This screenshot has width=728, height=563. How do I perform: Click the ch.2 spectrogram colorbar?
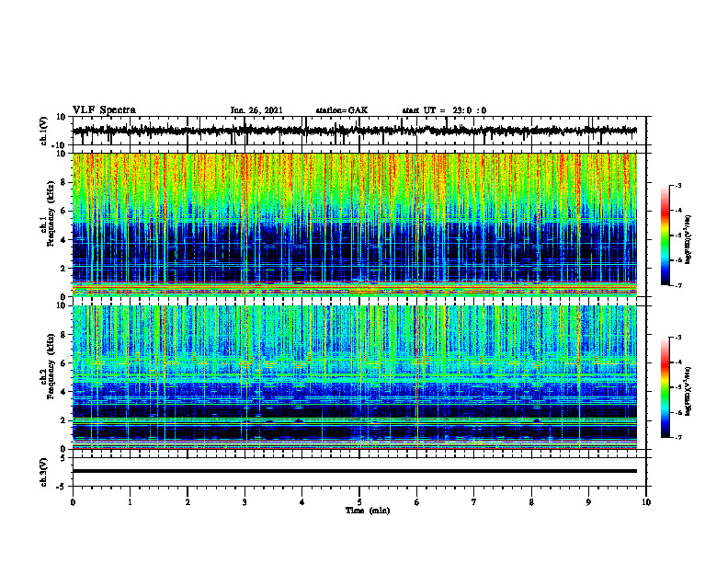[665, 387]
